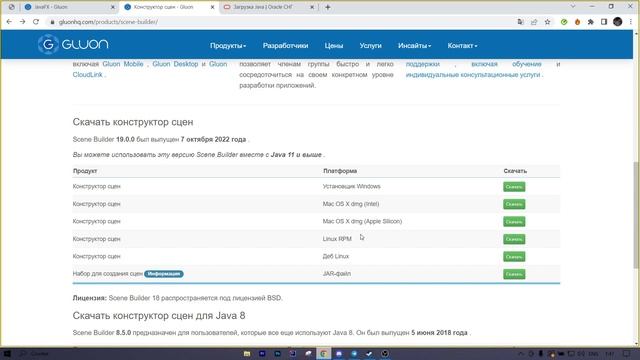Open File Explorer from the taskbar
The height and width of the screenshot is (360, 640).
click(247, 353)
